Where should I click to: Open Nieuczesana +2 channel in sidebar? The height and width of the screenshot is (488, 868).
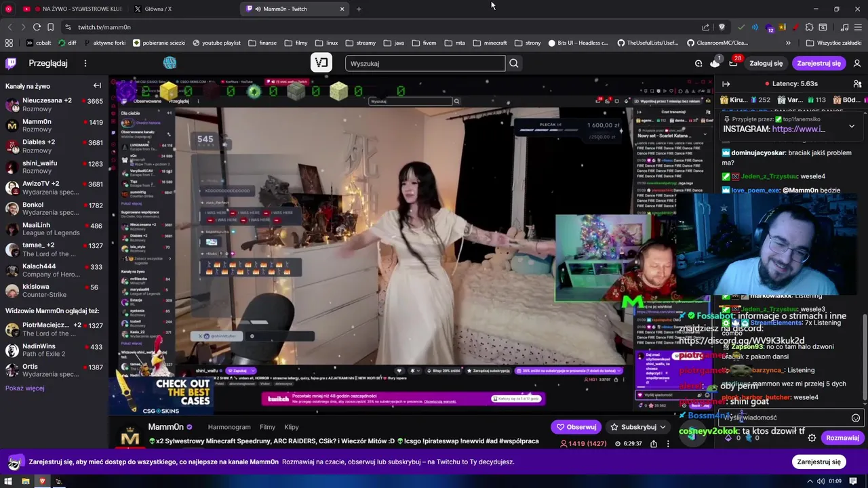(x=54, y=104)
